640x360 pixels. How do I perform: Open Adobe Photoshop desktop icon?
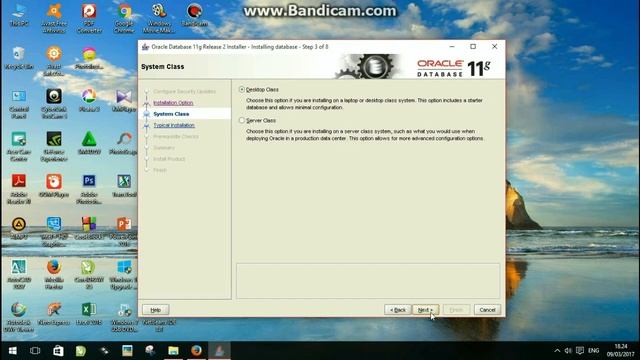(89, 189)
